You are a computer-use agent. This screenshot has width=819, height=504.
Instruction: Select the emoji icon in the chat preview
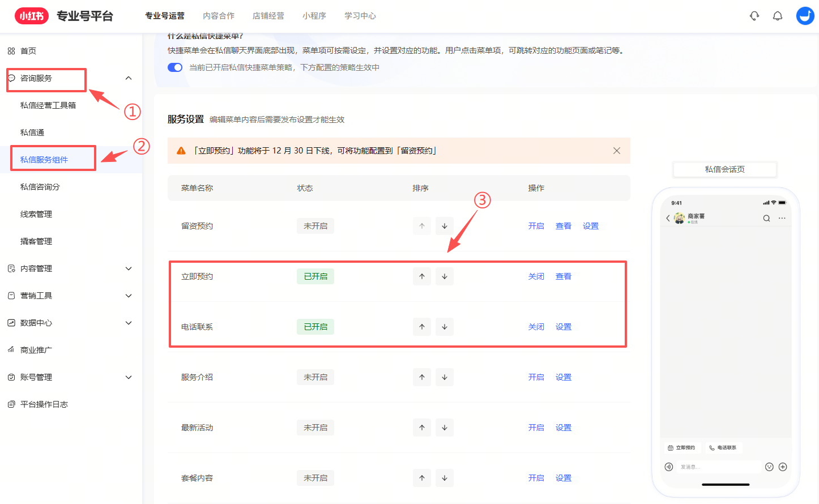coord(769,466)
